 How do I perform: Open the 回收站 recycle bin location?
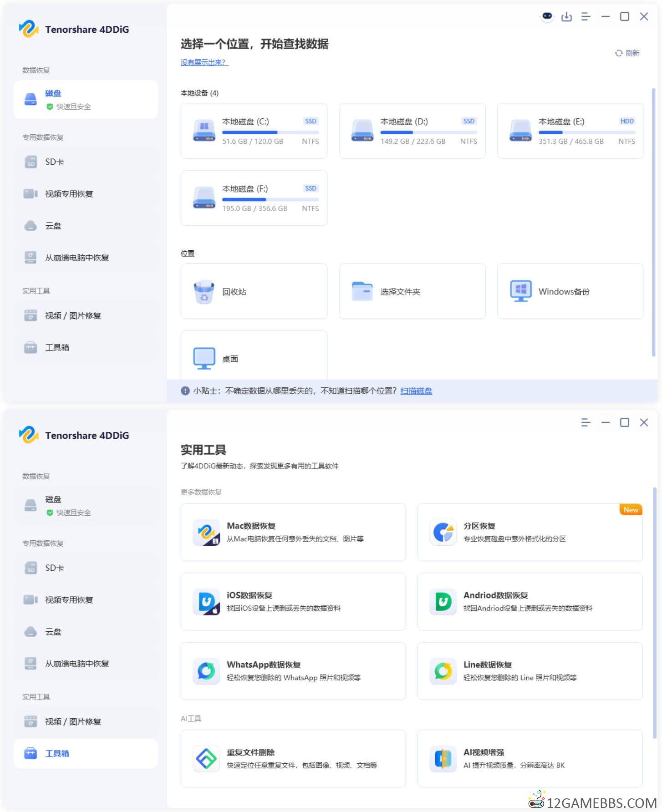click(x=254, y=291)
